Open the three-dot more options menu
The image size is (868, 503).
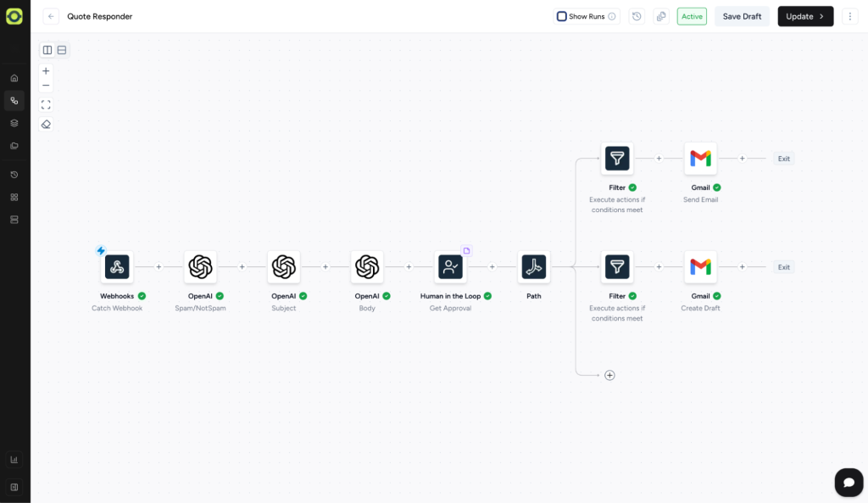click(850, 16)
